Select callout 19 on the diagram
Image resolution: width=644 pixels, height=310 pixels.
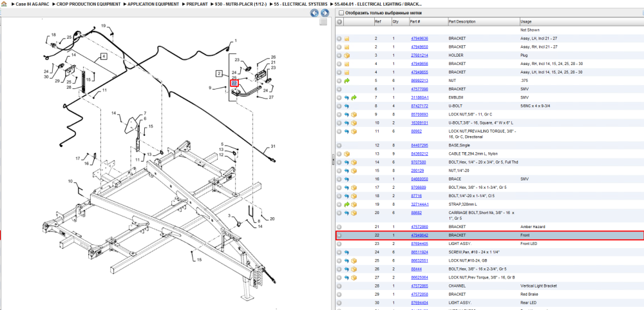[104, 26]
